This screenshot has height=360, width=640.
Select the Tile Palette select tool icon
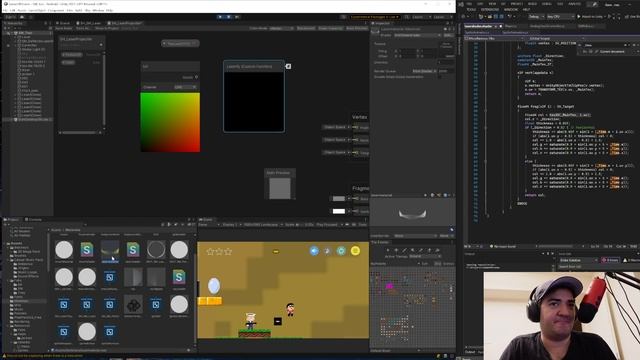(x=388, y=250)
